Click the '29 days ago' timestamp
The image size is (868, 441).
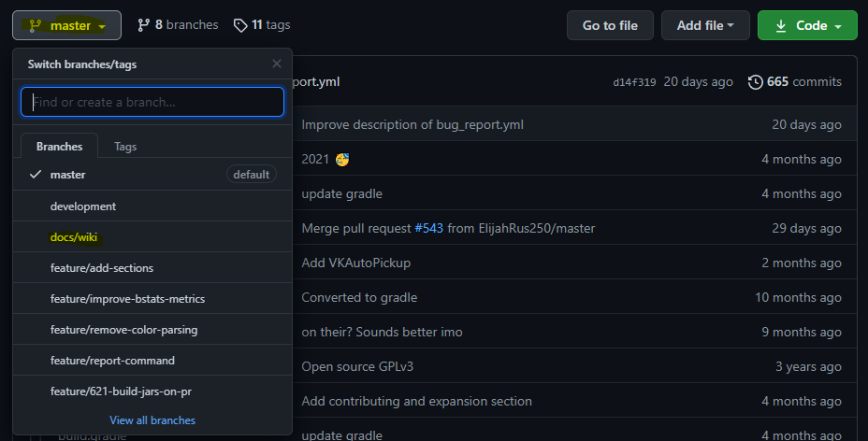click(806, 228)
